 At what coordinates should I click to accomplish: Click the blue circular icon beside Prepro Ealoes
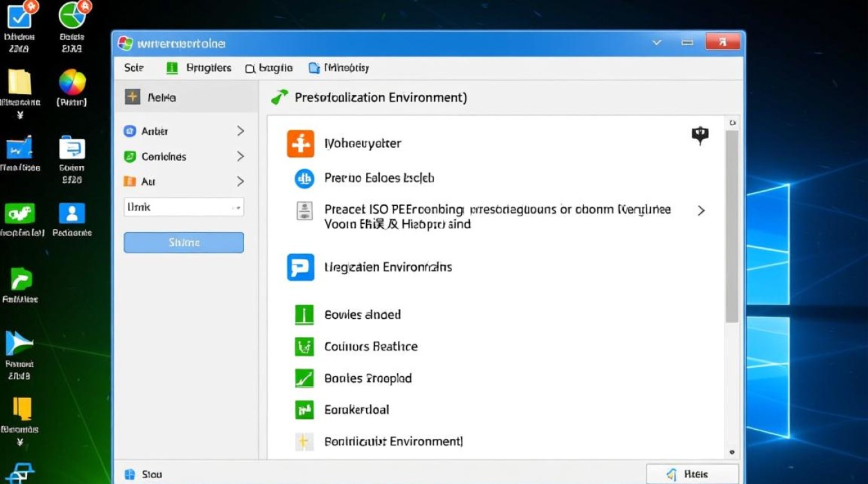coord(304,178)
